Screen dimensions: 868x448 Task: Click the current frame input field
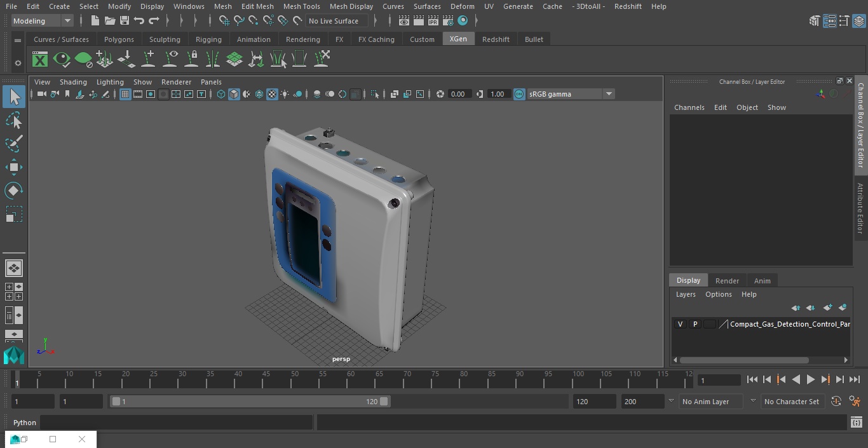[719, 380]
